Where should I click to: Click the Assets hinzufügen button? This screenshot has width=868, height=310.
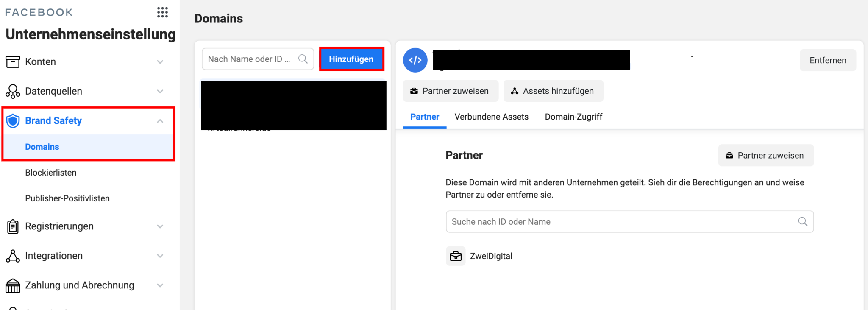click(553, 91)
